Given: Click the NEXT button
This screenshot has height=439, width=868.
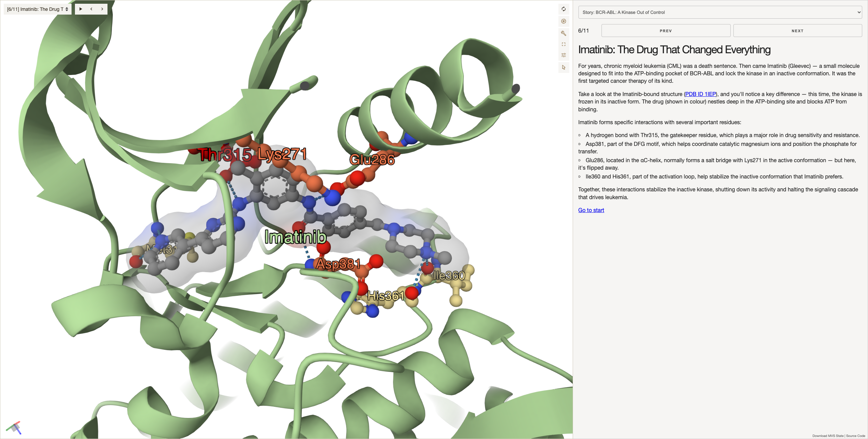Looking at the screenshot, I should 797,31.
